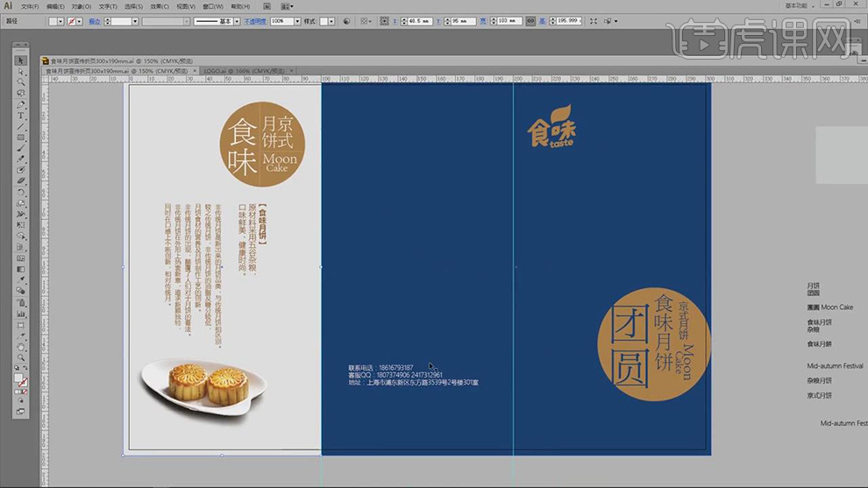The width and height of the screenshot is (868, 488).
Task: Select the Perspective Grid tool
Action: pos(20,248)
